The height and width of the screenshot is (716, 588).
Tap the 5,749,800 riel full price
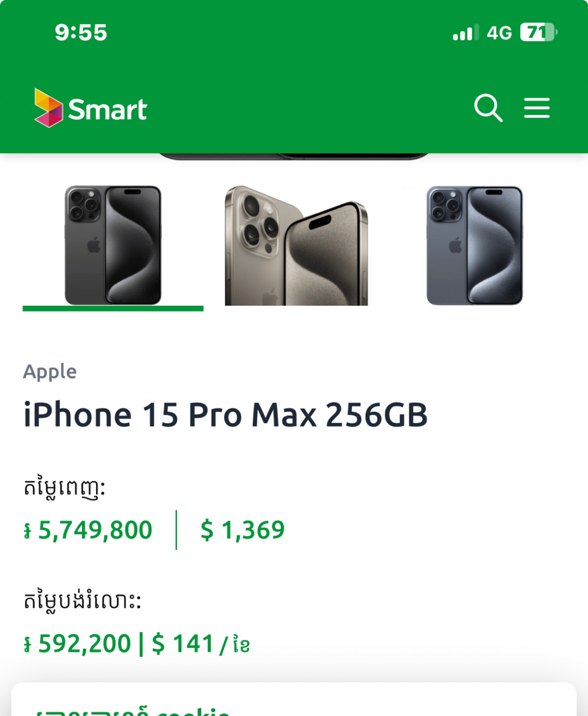pyautogui.click(x=89, y=530)
